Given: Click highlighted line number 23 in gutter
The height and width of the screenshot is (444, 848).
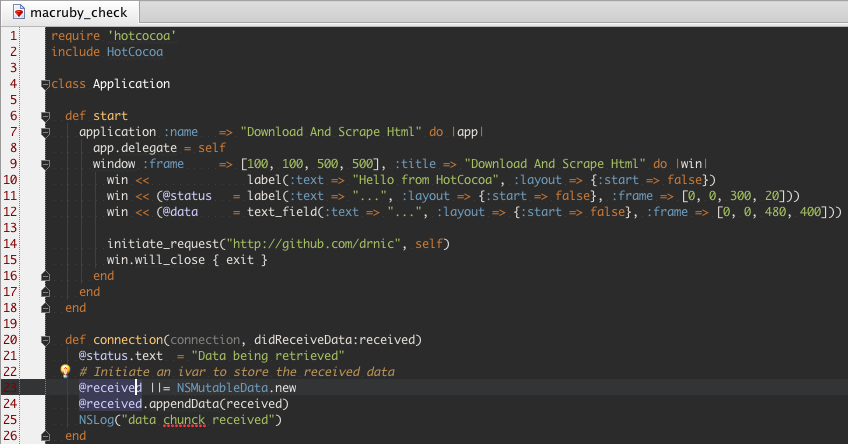Looking at the screenshot, I should point(10,388).
